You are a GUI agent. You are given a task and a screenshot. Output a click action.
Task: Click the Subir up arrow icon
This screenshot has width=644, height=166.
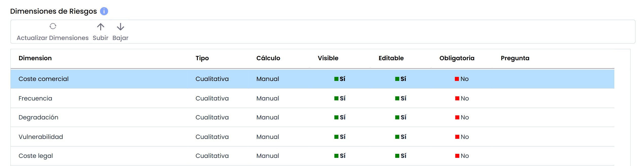click(100, 27)
